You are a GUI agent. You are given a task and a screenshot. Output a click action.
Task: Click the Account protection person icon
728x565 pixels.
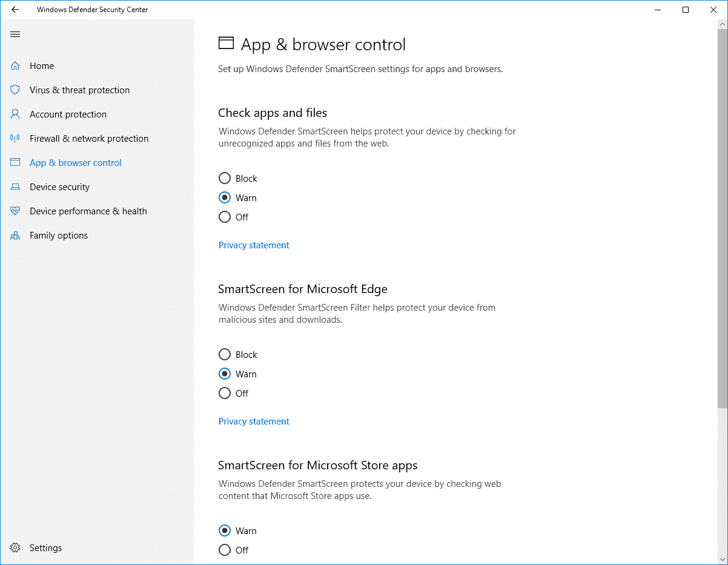15,114
